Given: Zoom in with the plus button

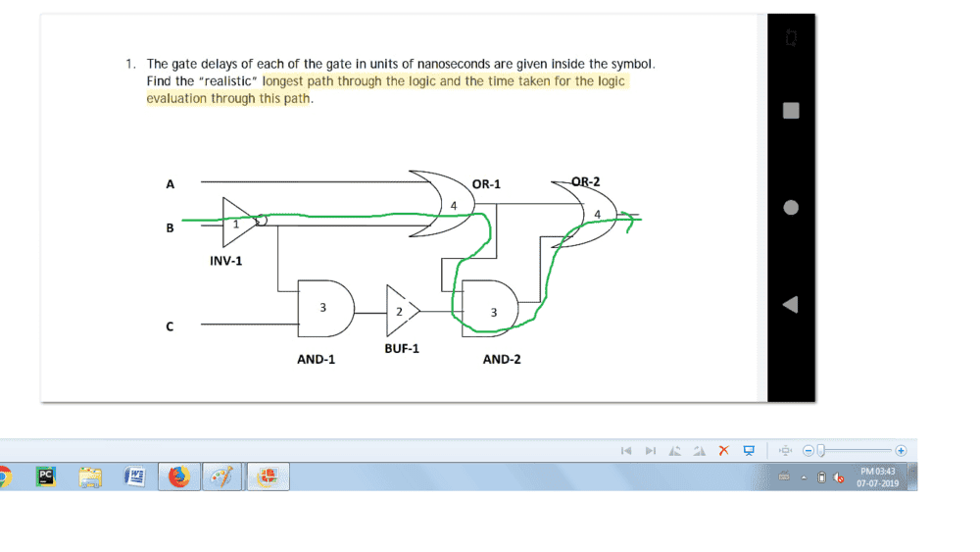Looking at the screenshot, I should click(901, 451).
